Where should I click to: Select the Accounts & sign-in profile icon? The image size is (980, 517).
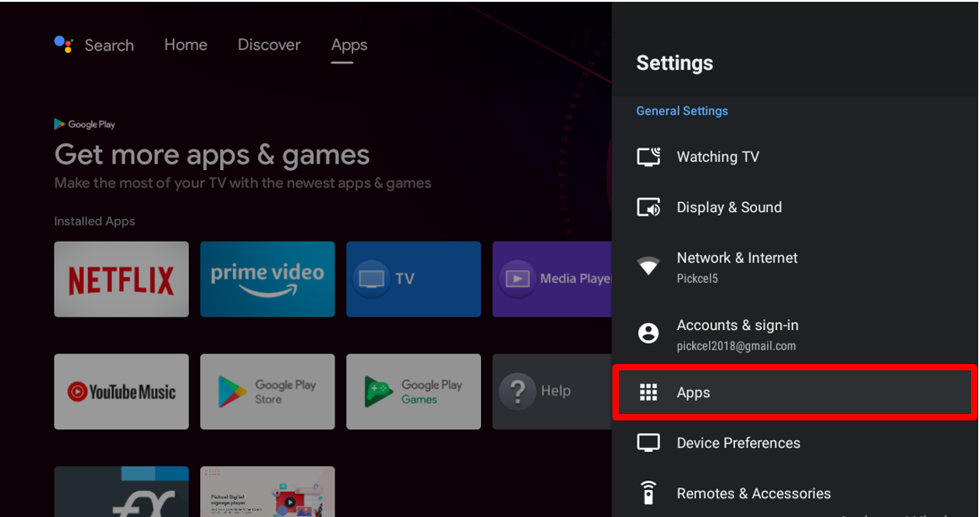pyautogui.click(x=648, y=333)
